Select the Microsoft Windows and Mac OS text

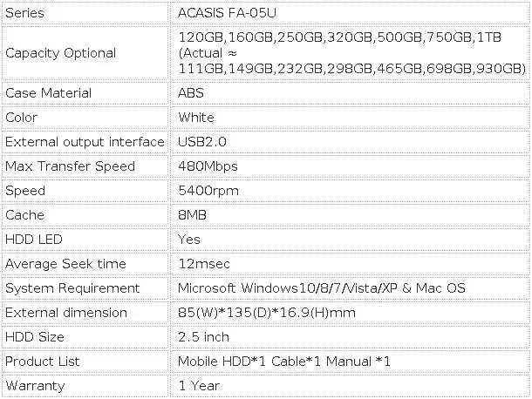coord(321,288)
